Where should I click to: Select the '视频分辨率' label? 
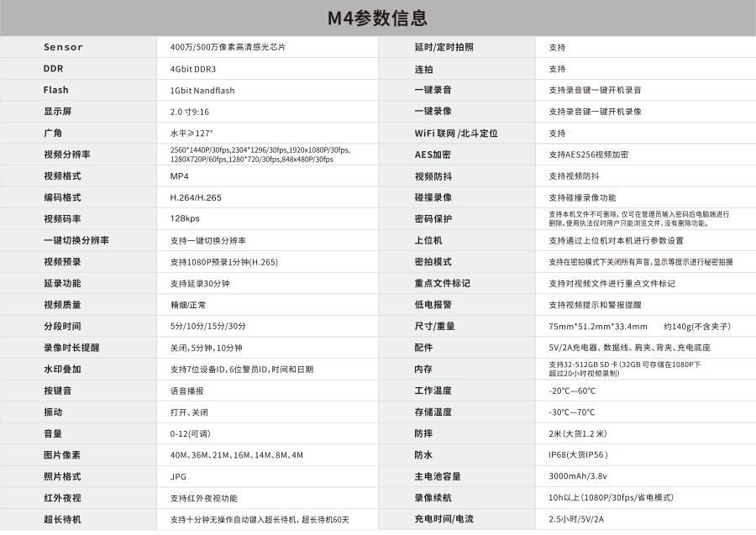pos(67,155)
